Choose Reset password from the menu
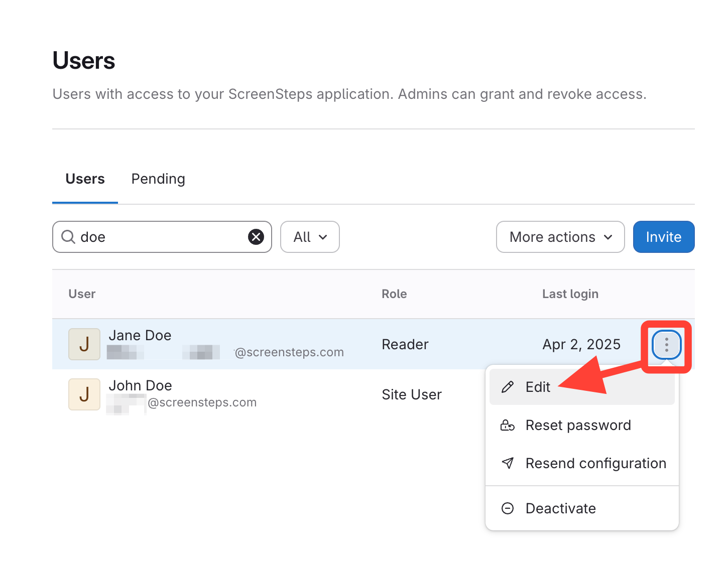The width and height of the screenshot is (728, 566). pos(578,426)
